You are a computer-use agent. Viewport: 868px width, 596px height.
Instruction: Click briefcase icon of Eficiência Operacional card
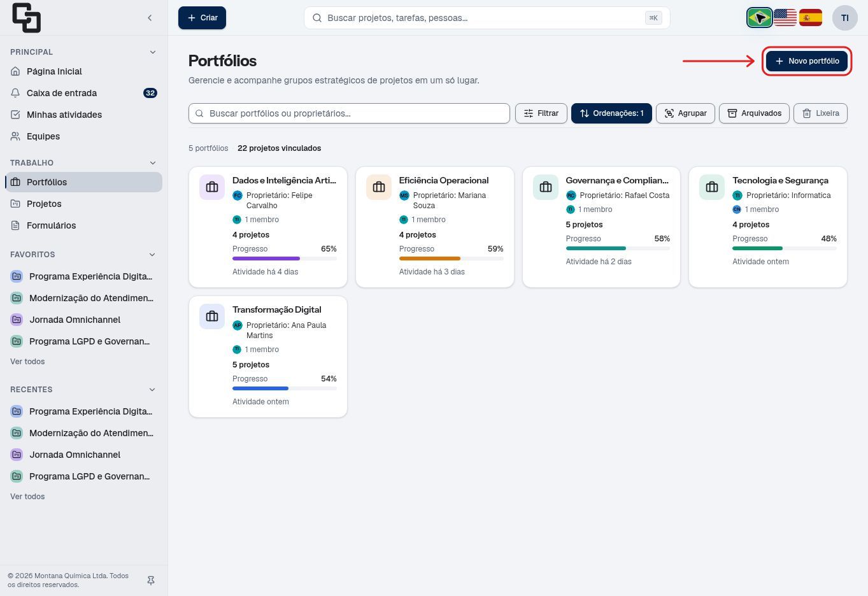tap(379, 187)
